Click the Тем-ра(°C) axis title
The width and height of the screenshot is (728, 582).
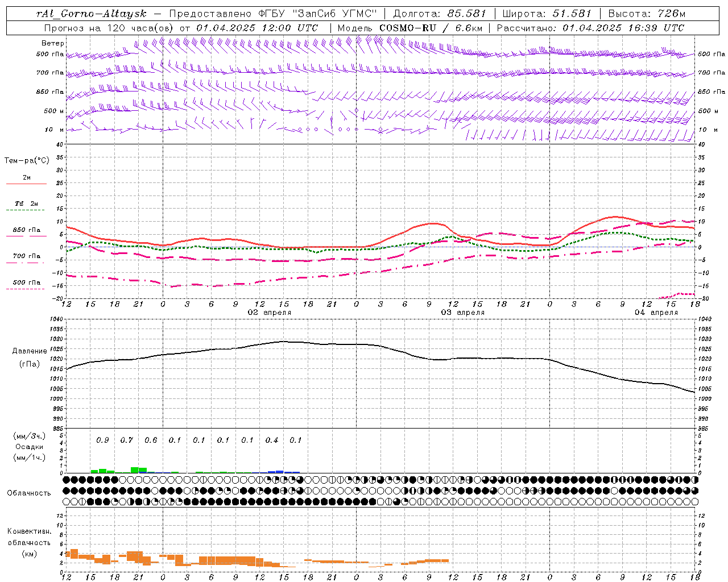(x=27, y=160)
